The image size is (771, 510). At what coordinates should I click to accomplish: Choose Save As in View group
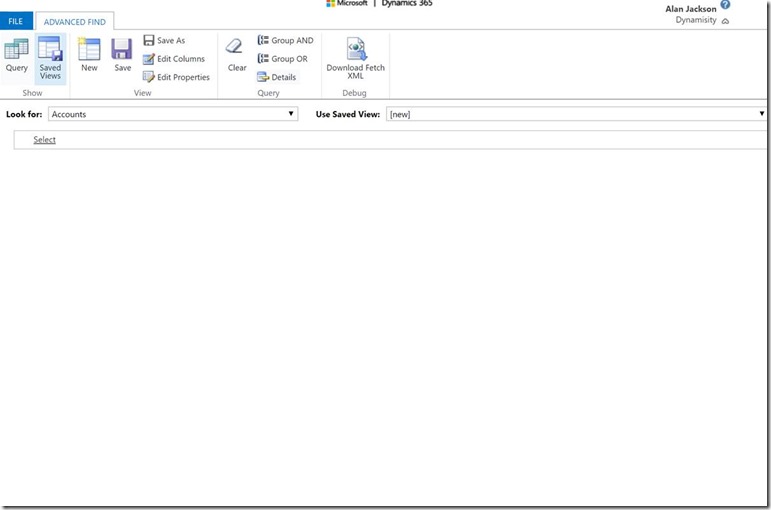164,41
